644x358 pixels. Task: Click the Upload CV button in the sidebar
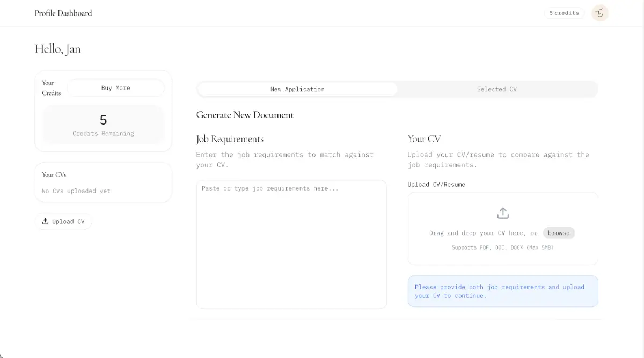[x=63, y=221]
